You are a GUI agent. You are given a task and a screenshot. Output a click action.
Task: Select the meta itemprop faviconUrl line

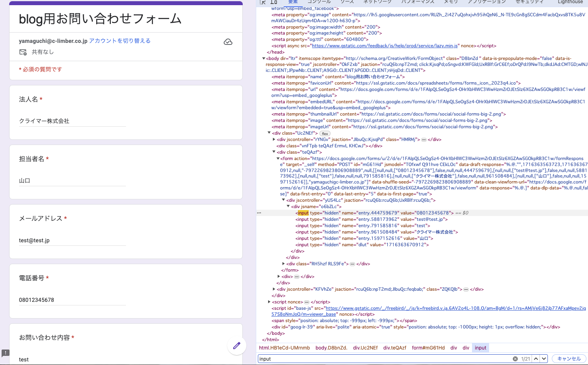396,83
